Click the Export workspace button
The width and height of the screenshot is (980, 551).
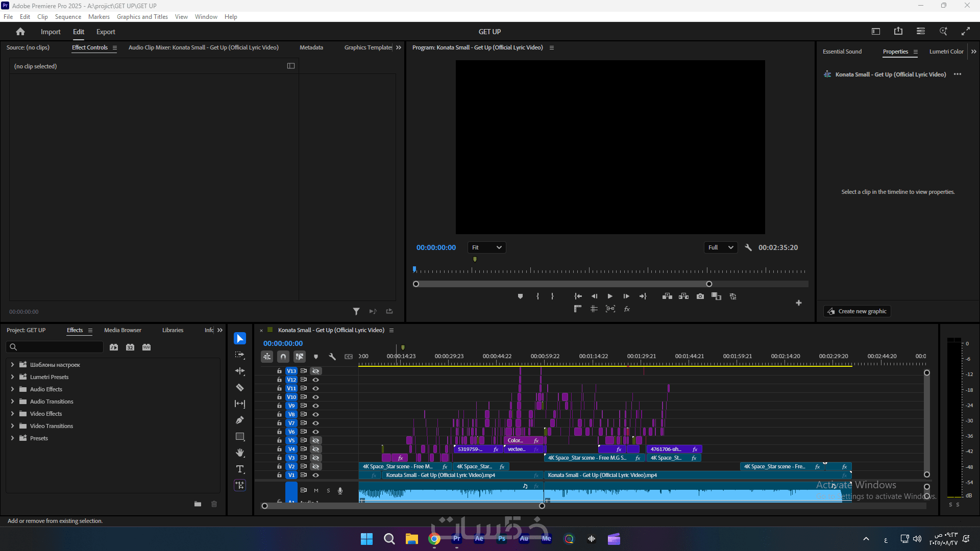[106, 32]
